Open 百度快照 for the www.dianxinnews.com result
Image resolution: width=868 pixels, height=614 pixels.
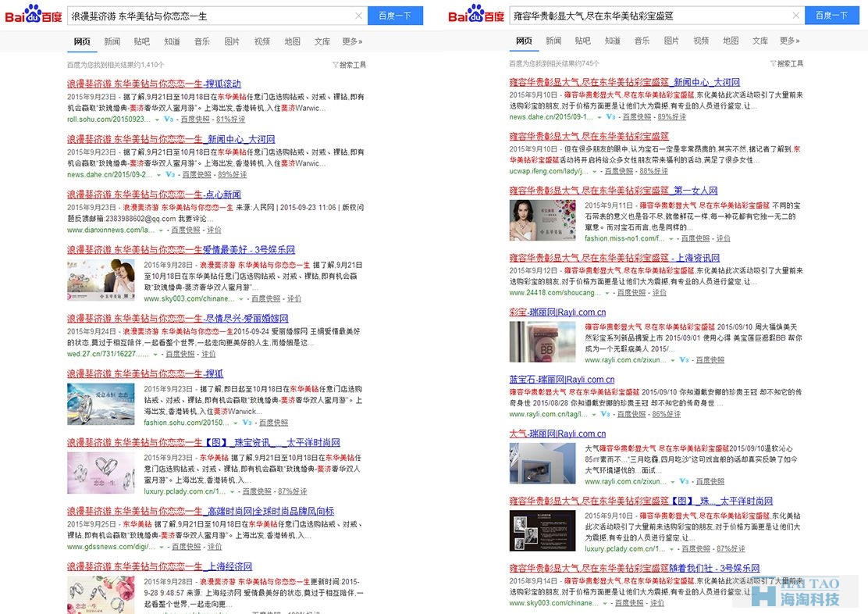pyautogui.click(x=186, y=230)
